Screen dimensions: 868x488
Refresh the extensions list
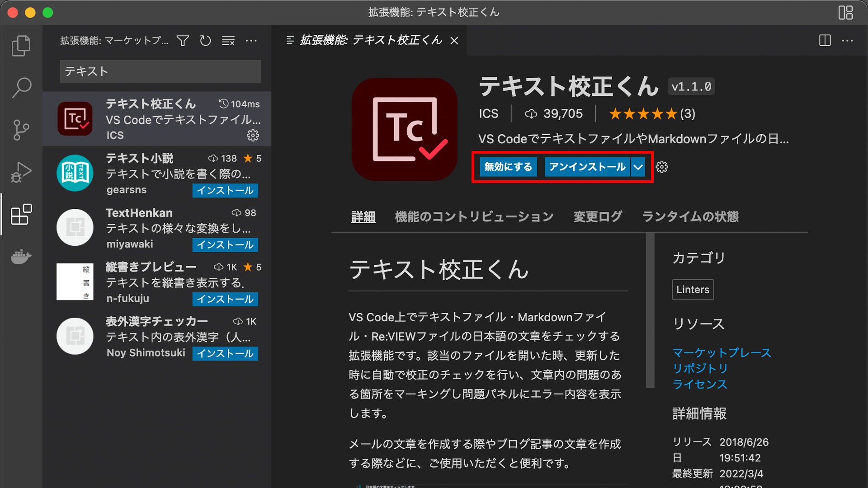coord(205,40)
